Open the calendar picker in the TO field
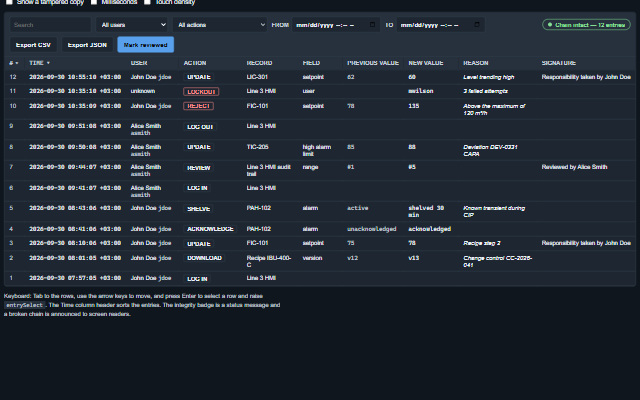640x400 pixels. (477, 25)
